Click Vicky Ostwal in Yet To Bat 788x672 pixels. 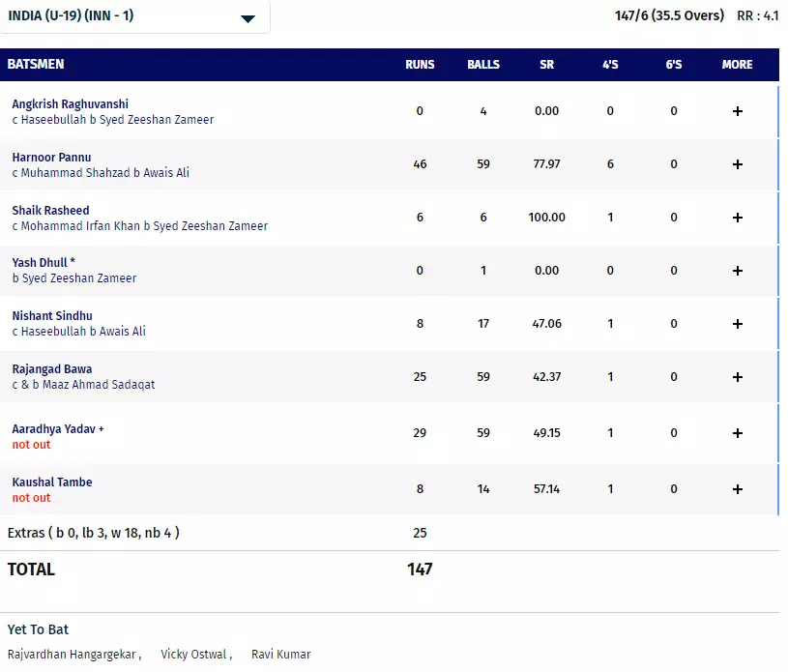(194, 655)
